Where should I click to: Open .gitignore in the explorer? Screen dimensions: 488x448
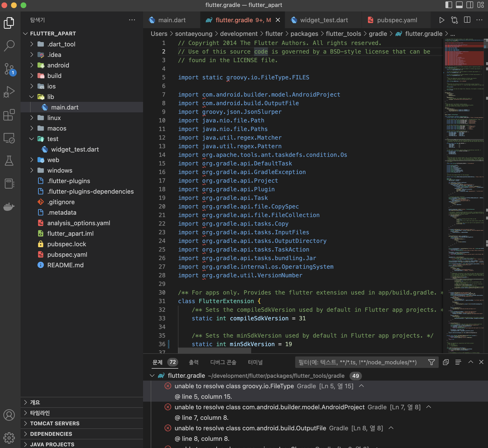tap(82, 202)
